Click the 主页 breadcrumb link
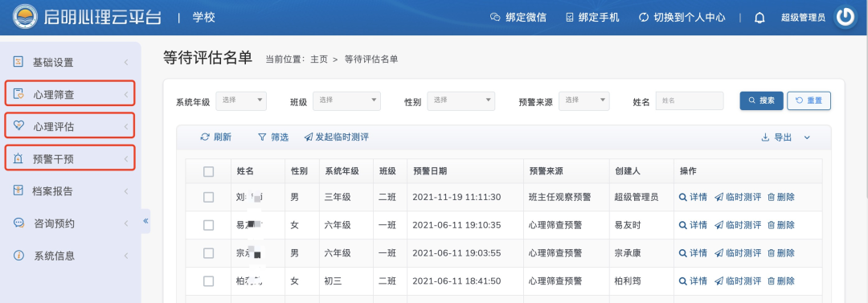 tap(319, 59)
